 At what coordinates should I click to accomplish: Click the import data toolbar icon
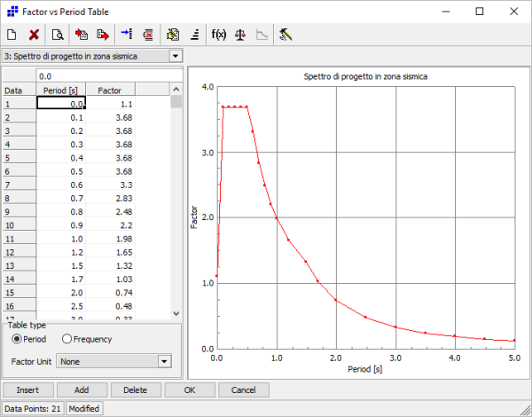[82, 35]
